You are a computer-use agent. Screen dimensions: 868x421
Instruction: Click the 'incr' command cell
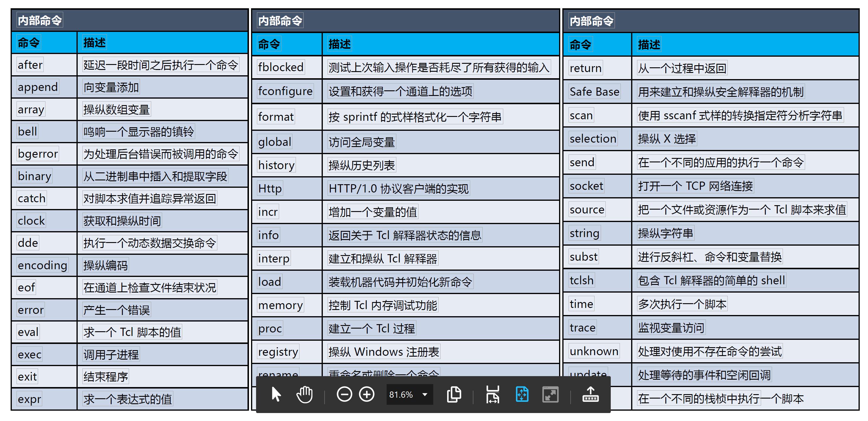[x=287, y=212]
